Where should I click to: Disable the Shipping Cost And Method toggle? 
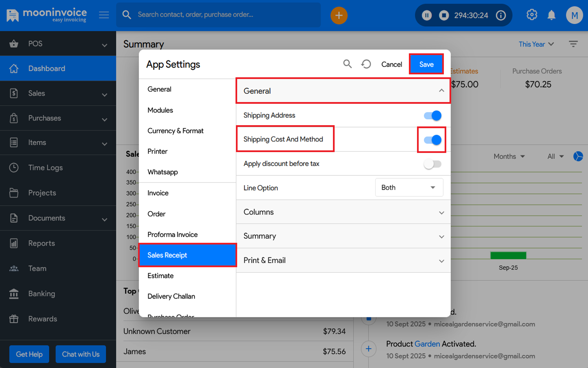pyautogui.click(x=432, y=139)
